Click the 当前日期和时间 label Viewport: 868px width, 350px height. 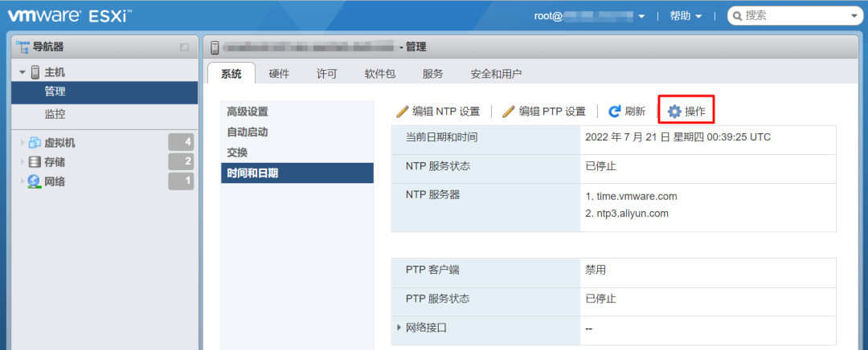click(x=442, y=137)
